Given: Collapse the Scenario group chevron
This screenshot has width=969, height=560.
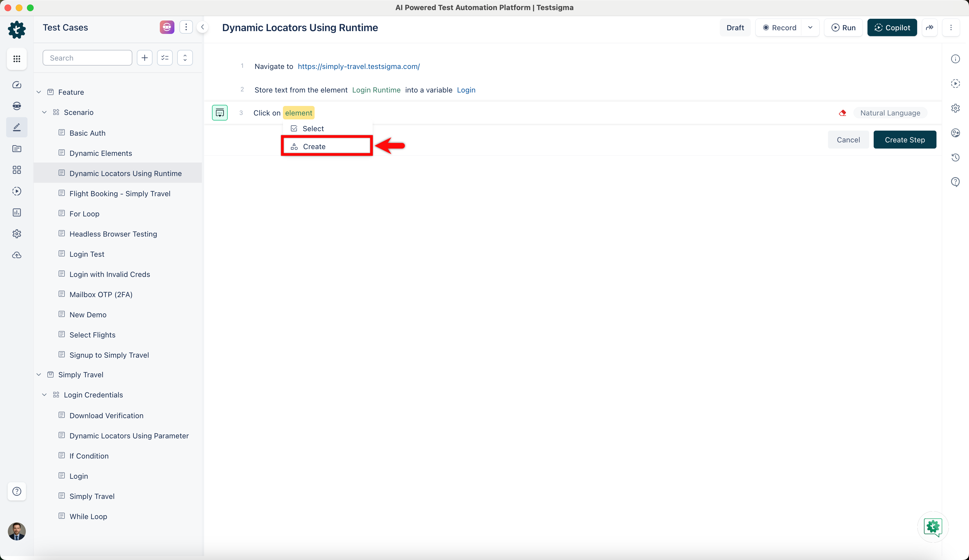Looking at the screenshot, I should coord(45,112).
